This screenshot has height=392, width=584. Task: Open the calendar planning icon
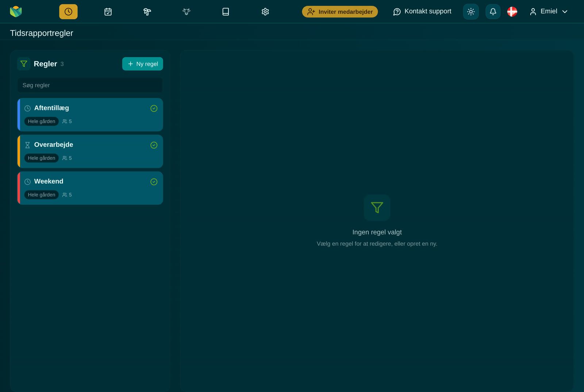(x=108, y=12)
